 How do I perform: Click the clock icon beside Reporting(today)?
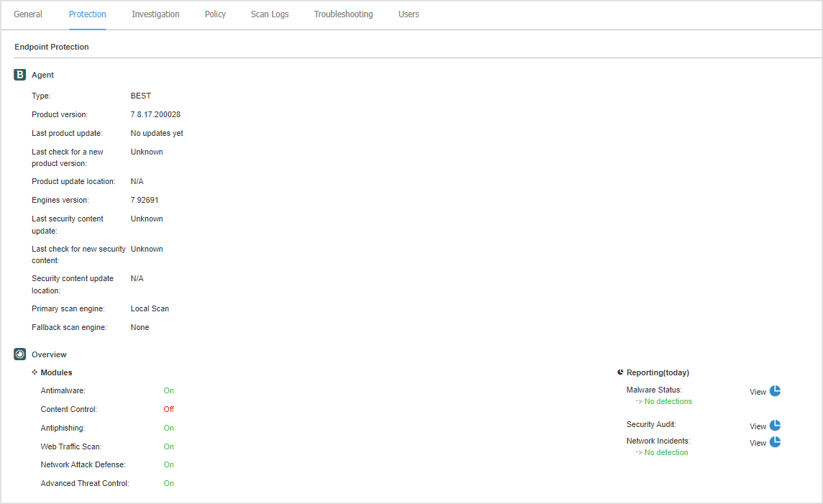pyautogui.click(x=620, y=372)
